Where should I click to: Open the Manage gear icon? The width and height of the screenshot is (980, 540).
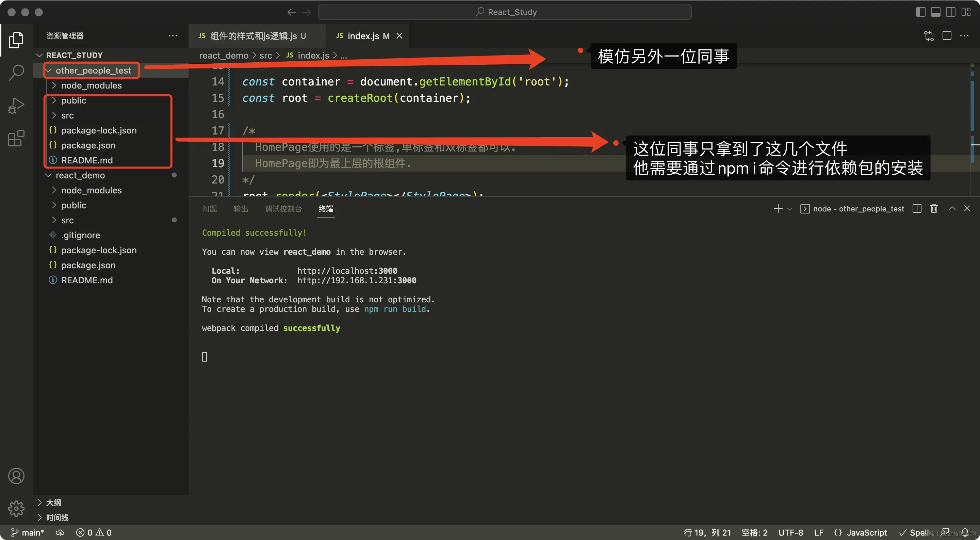coord(16,508)
